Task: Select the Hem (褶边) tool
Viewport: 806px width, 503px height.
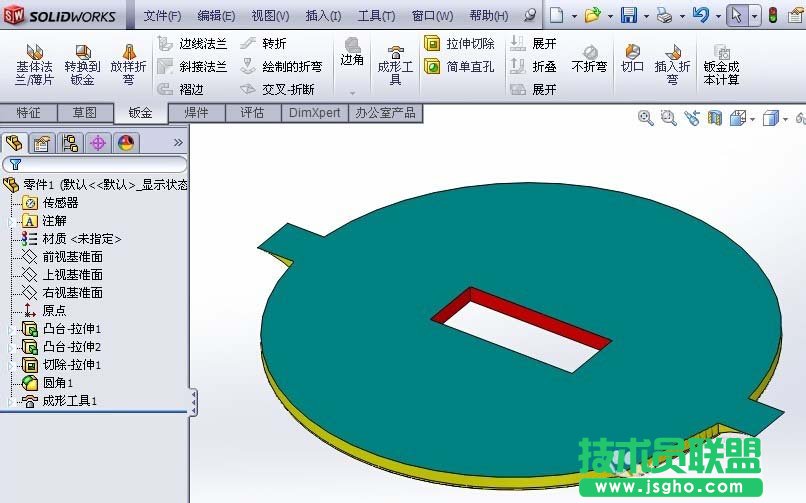Action: tap(180, 89)
